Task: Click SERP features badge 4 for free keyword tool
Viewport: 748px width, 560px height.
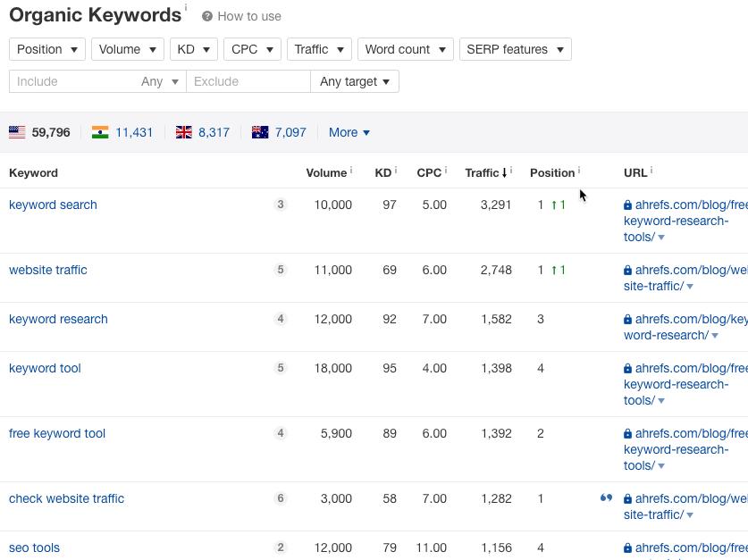Action: tap(281, 433)
